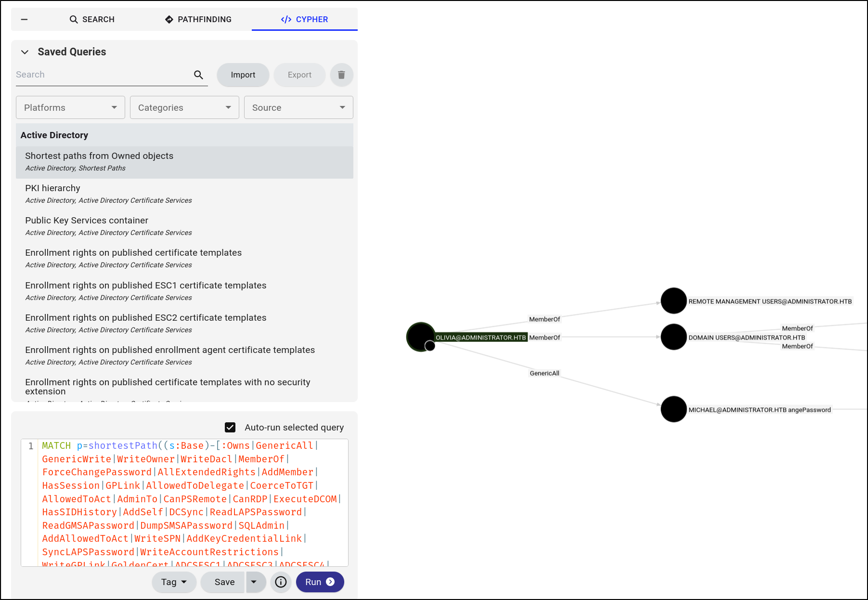Open the Platforms dropdown
The width and height of the screenshot is (868, 600).
[x=70, y=107]
